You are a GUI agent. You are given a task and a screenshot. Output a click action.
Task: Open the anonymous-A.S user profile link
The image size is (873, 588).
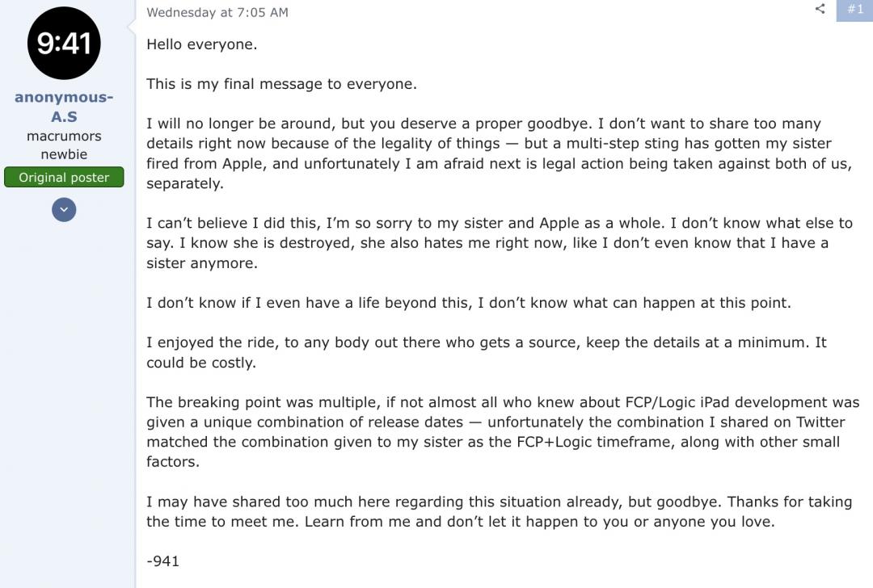64,107
